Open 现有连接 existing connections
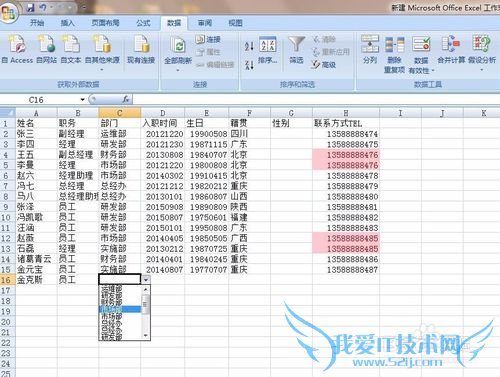The height and width of the screenshot is (377, 500). pos(141,50)
